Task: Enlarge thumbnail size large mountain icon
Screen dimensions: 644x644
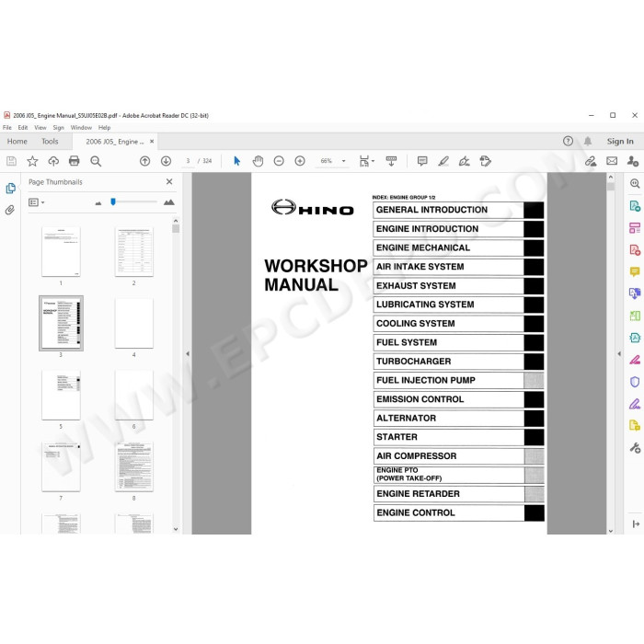Action: point(168,202)
